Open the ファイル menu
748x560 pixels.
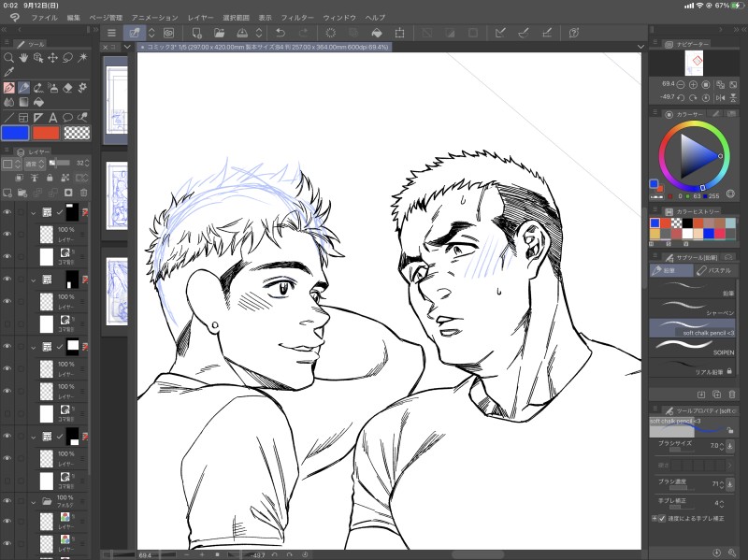pyautogui.click(x=44, y=18)
